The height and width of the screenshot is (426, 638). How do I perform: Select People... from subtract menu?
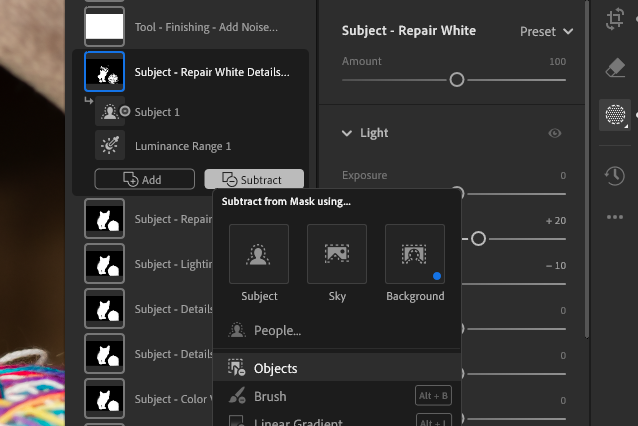pyautogui.click(x=277, y=330)
